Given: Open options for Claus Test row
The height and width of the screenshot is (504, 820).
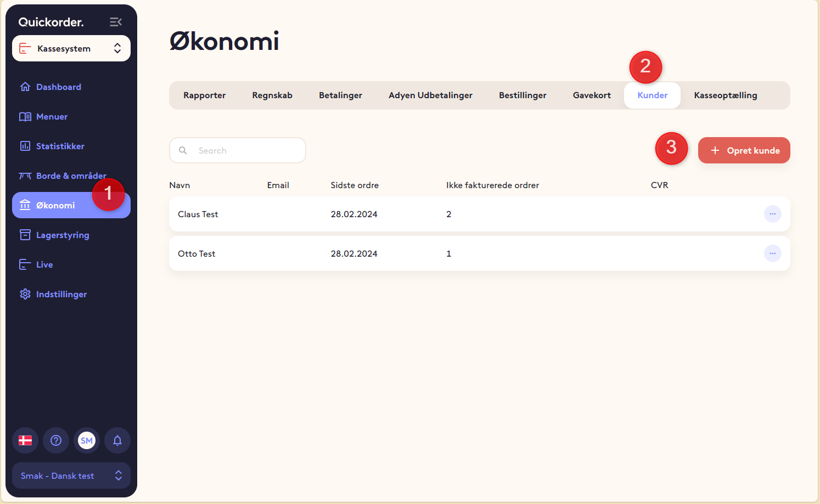Looking at the screenshot, I should pyautogui.click(x=772, y=214).
